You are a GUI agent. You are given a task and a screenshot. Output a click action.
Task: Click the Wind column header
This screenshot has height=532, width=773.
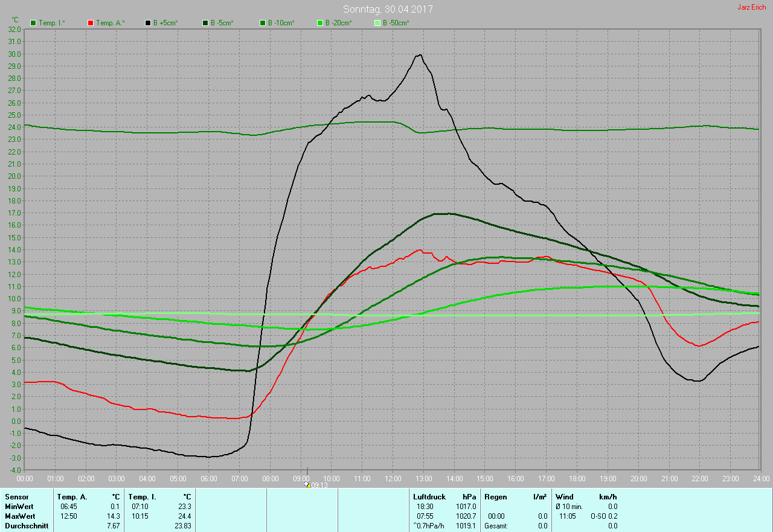point(565,496)
